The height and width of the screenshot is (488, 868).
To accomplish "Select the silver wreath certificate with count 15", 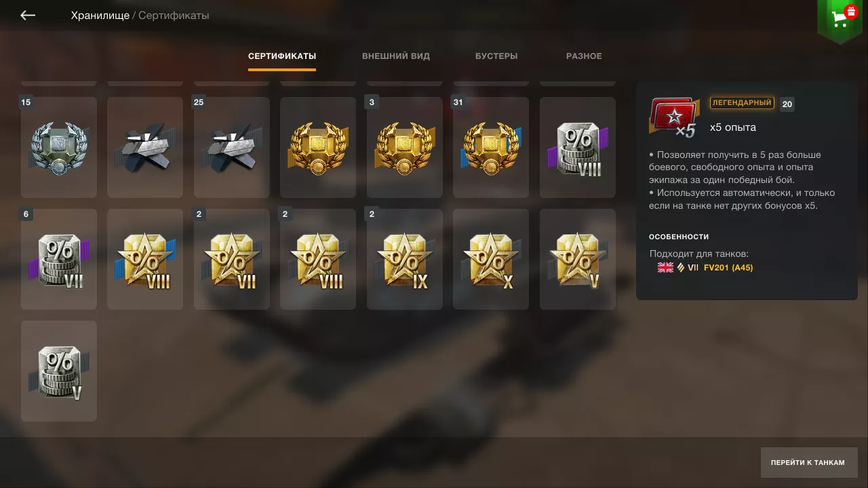I will (x=59, y=147).
